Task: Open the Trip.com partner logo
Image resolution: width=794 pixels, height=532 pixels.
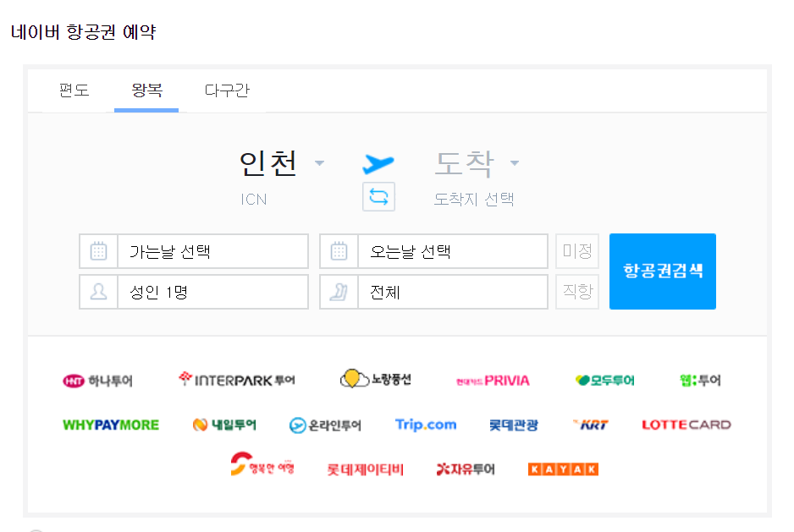Action: [x=426, y=425]
